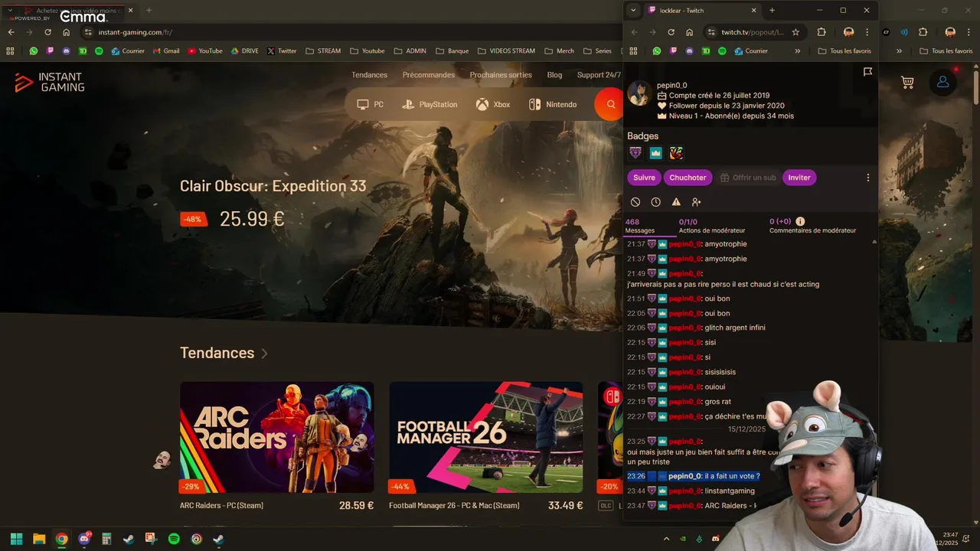Open the extensions puzzle icon in Twitch window
The width and height of the screenshot is (980, 551).
[x=822, y=32]
